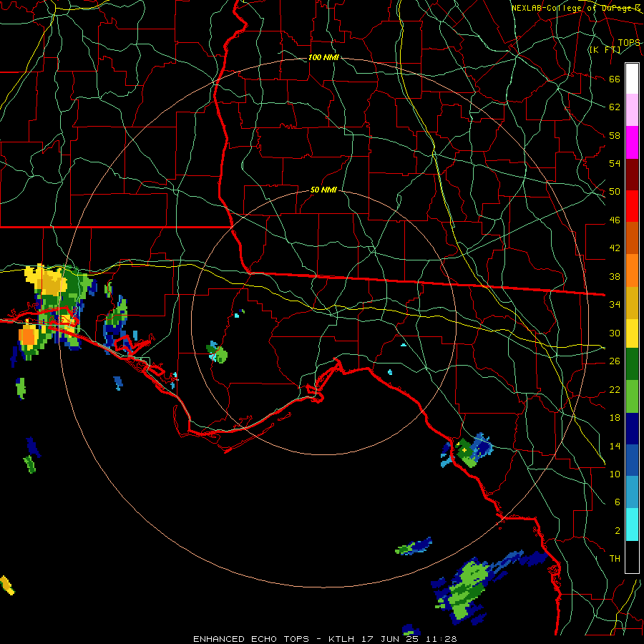644x644 pixels.
Task: Click the dark orange swatch near 42 kft
Action: pyautogui.click(x=632, y=238)
